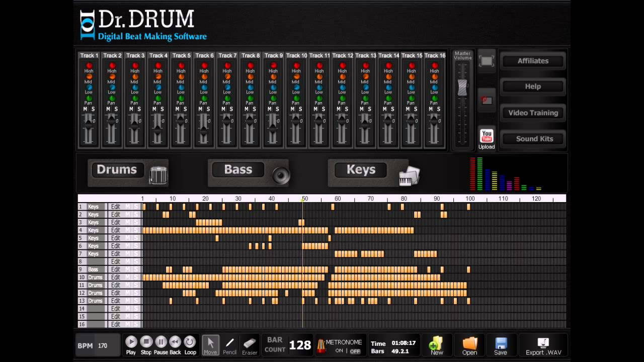Click Edit on row 11 Drums
Image resolution: width=644 pixels, height=362 pixels.
tap(116, 285)
